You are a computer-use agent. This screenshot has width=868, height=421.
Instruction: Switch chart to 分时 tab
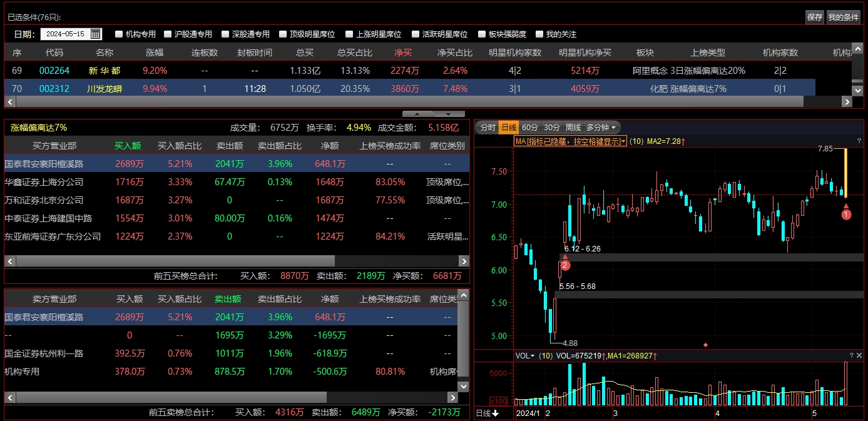click(x=488, y=128)
